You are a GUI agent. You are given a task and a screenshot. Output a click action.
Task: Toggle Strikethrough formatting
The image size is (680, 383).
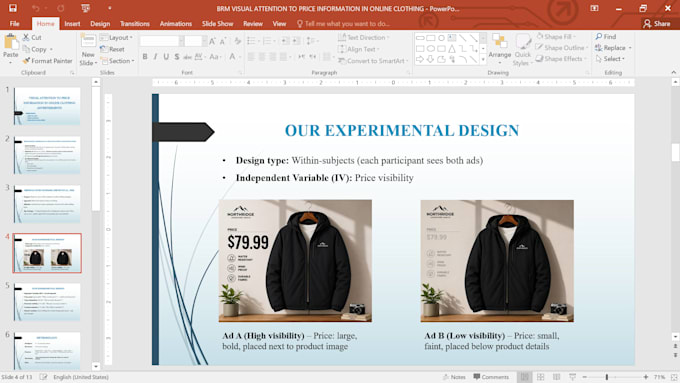point(187,56)
